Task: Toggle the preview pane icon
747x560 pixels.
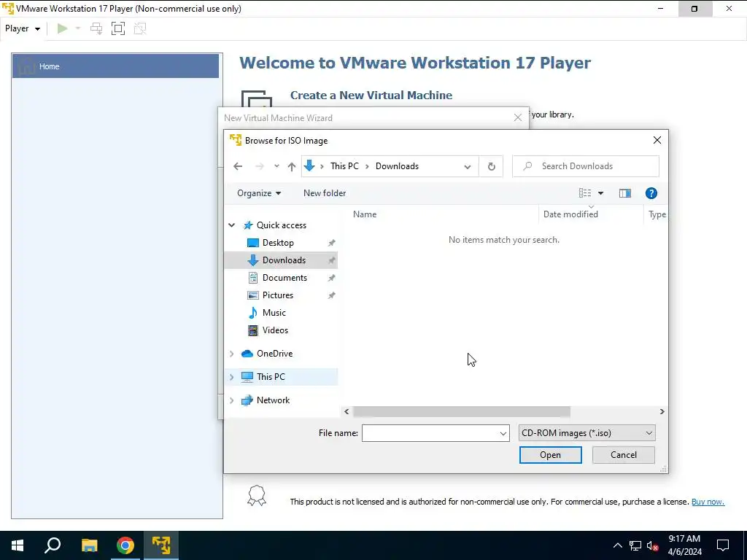Action: click(624, 192)
